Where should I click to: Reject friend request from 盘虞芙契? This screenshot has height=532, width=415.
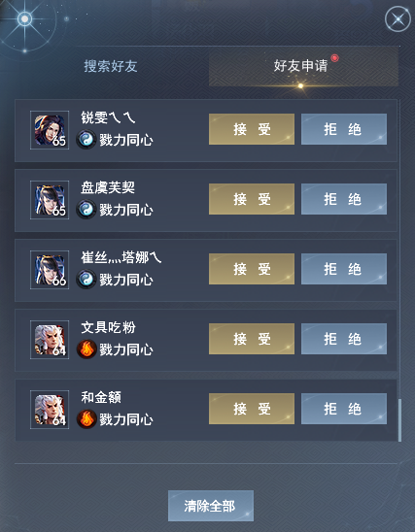click(344, 199)
